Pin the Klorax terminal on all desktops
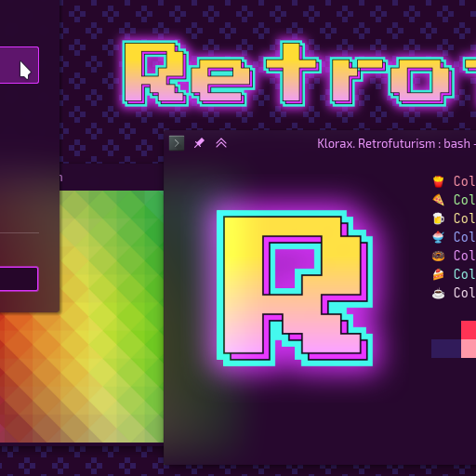The image size is (476, 476). tap(199, 143)
